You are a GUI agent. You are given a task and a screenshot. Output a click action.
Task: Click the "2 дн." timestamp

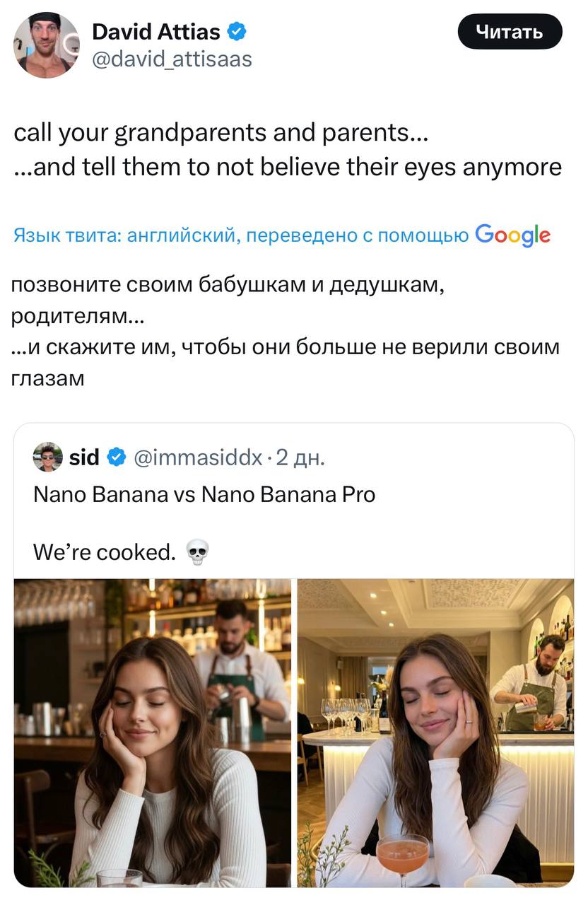tap(300, 457)
